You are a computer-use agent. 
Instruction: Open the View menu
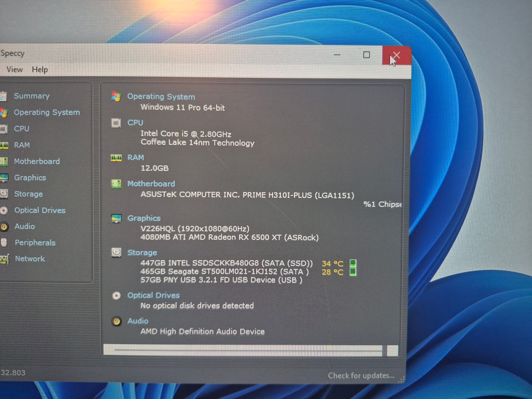coord(15,70)
